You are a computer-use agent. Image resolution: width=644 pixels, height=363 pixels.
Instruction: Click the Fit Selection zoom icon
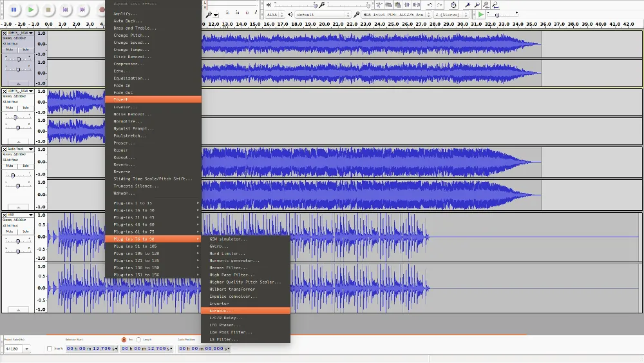[486, 5]
